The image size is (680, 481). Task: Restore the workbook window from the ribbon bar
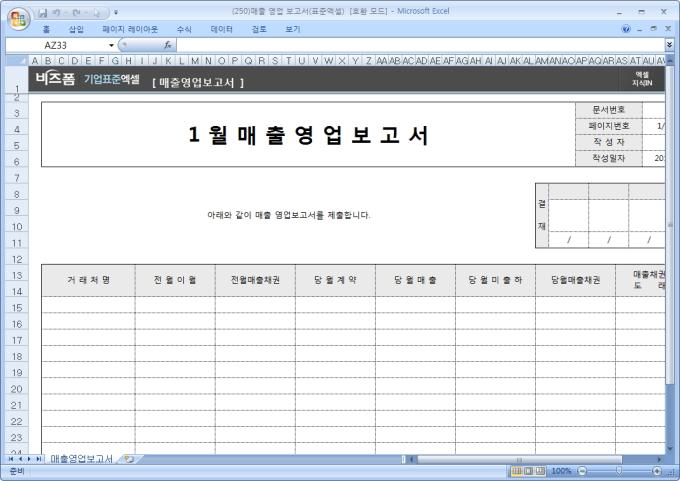coord(654,29)
